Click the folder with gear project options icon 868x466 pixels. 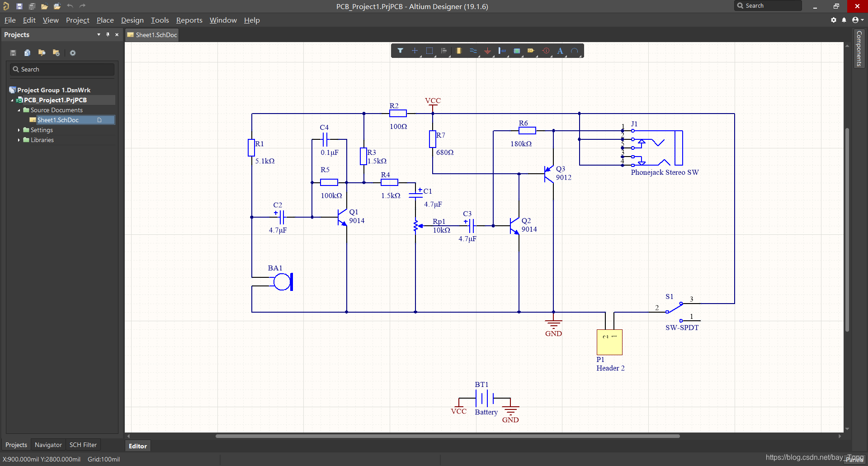click(57, 53)
